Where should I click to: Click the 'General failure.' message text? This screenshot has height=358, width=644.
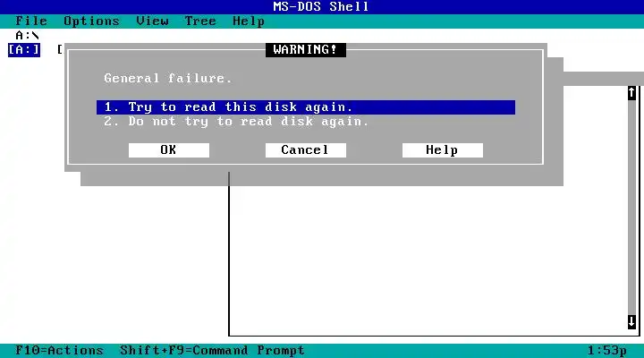(168, 78)
